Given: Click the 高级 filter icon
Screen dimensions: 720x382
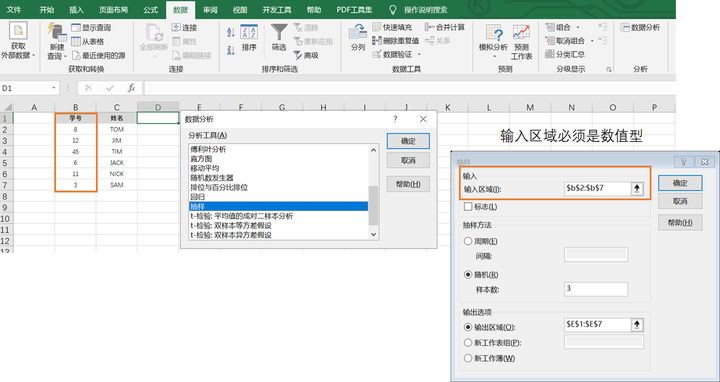Looking at the screenshot, I should coord(298,55).
